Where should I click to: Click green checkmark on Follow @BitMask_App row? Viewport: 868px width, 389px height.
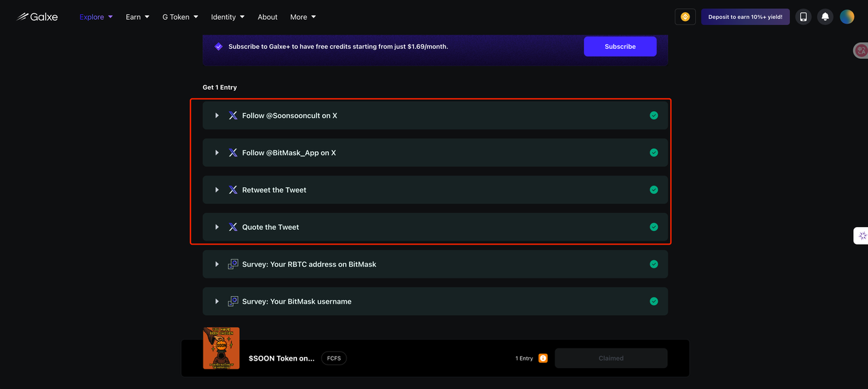pos(654,152)
